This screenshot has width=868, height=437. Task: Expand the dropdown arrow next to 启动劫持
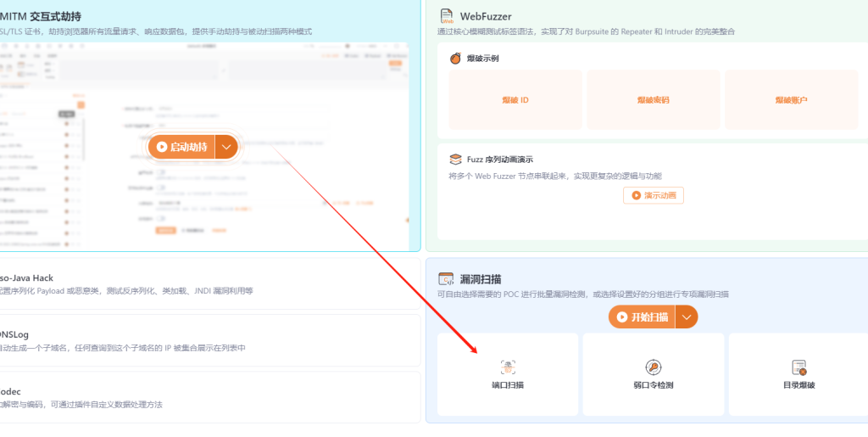[225, 147]
